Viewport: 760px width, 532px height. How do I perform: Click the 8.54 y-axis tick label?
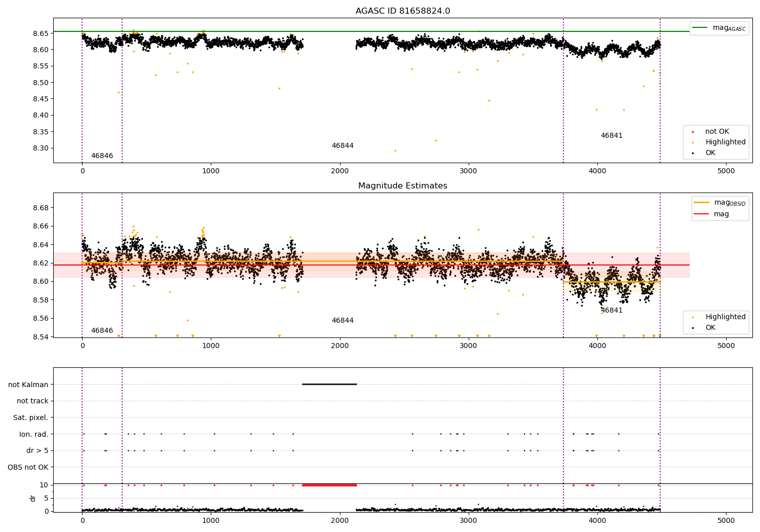tap(41, 337)
